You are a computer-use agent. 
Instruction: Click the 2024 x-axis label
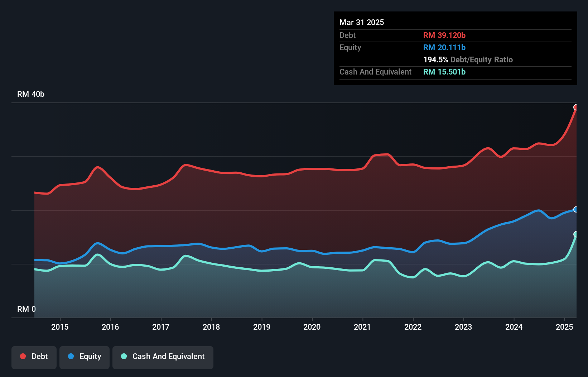[x=514, y=327]
